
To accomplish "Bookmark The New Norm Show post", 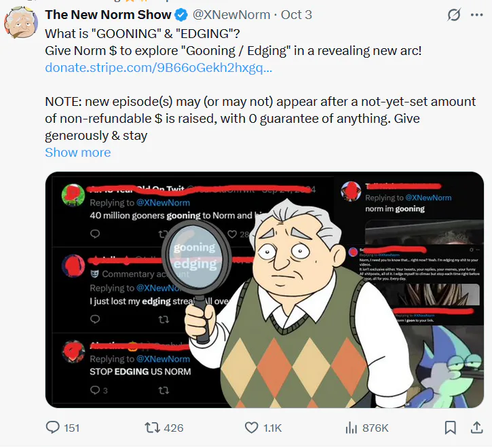I will click(x=450, y=428).
